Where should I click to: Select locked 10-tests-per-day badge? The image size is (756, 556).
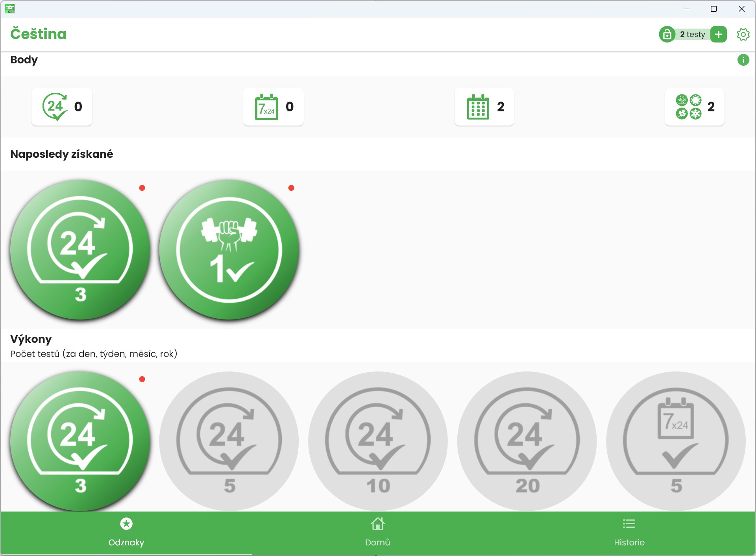tap(378, 441)
